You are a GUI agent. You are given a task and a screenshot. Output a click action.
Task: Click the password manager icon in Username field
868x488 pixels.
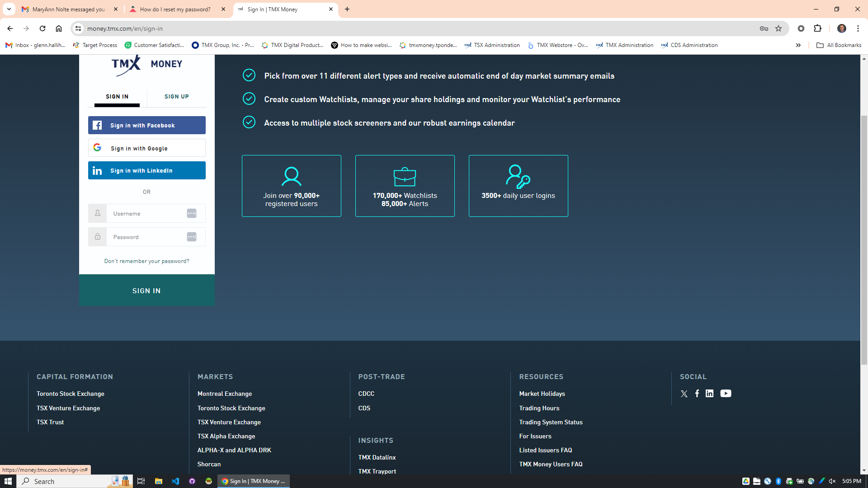point(192,213)
